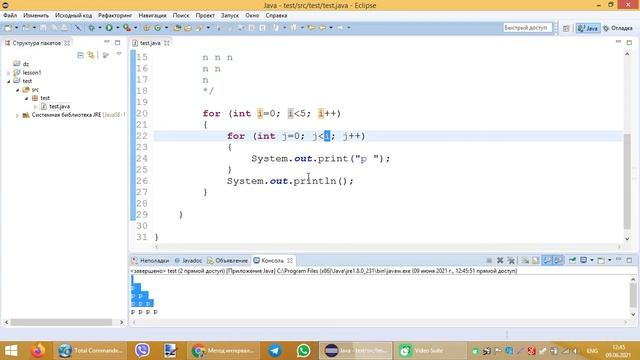This screenshot has width=640, height=360.
Task: Toggle Show Console on standard output change
Action: [547, 260]
